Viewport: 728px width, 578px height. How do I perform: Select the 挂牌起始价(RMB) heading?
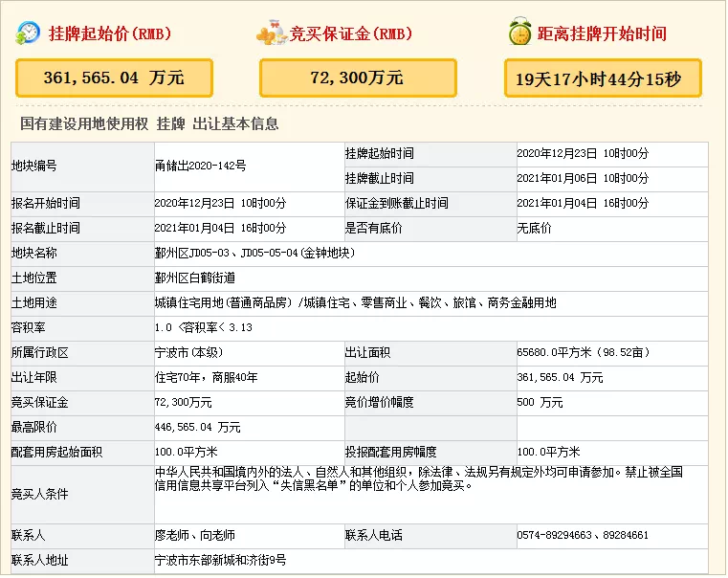(x=111, y=33)
